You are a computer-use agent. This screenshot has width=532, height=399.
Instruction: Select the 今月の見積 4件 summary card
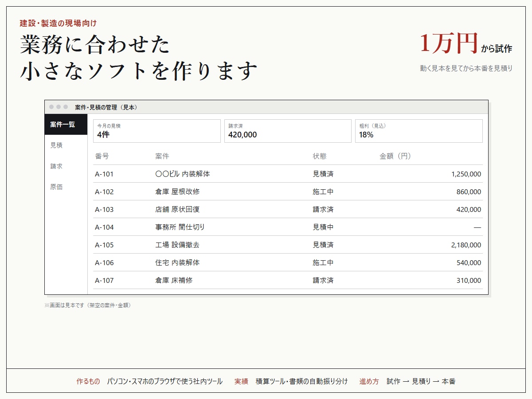point(157,131)
